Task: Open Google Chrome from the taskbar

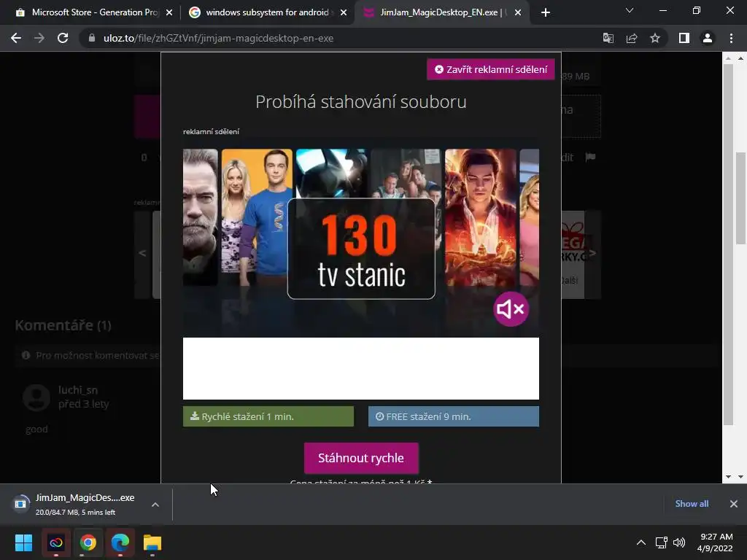Action: [88, 542]
